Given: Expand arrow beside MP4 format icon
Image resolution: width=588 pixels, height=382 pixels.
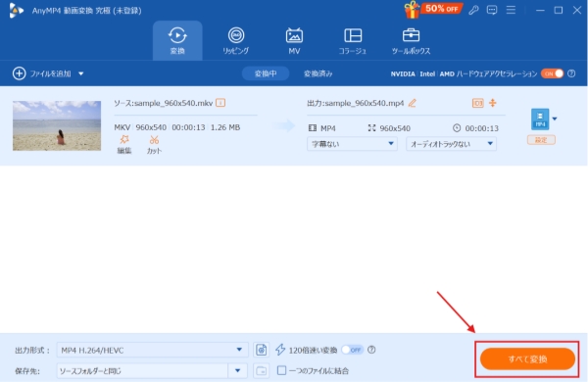Looking at the screenshot, I should click(555, 119).
